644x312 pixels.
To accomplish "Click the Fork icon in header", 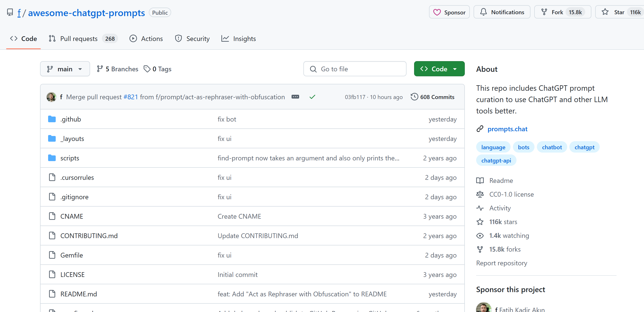I will pyautogui.click(x=544, y=12).
